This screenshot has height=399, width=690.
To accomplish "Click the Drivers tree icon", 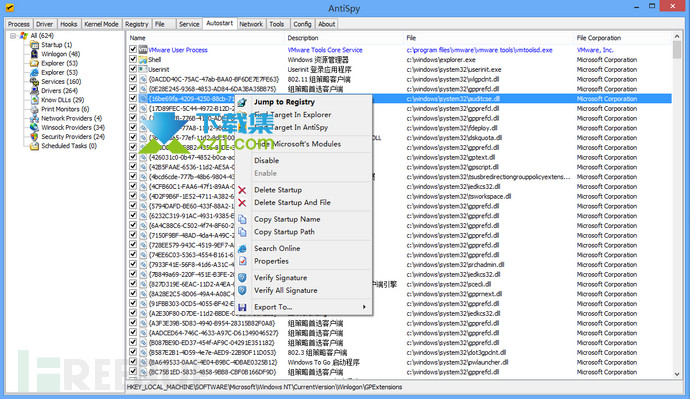I will coord(34,91).
